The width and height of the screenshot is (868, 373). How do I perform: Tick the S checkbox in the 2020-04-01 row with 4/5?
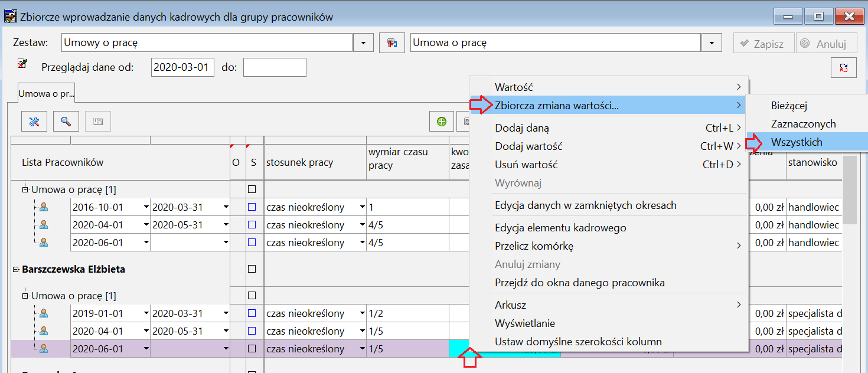point(252,225)
